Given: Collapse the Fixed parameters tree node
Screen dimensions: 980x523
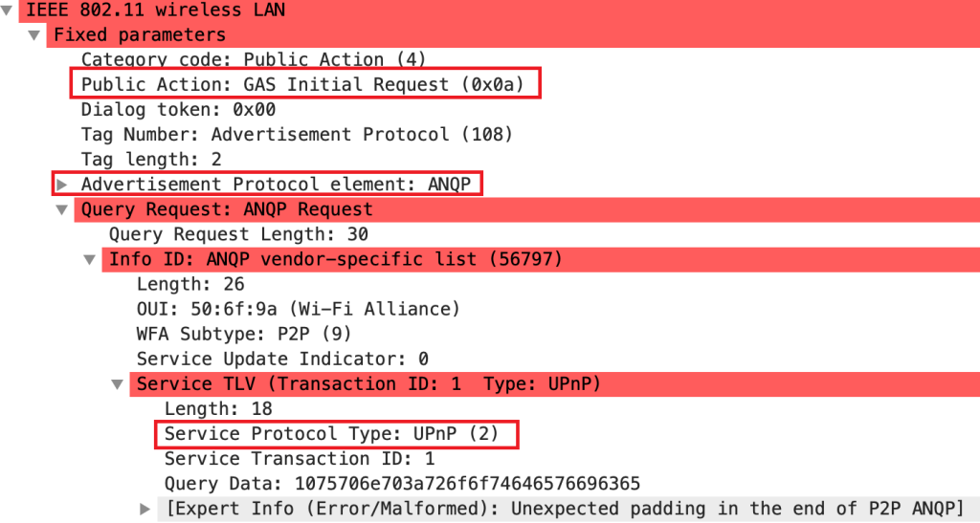Looking at the screenshot, I should [x=35, y=35].
